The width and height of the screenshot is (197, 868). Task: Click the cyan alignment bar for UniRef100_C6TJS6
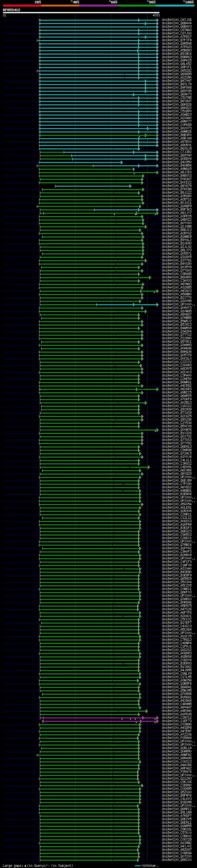click(x=99, y=20)
